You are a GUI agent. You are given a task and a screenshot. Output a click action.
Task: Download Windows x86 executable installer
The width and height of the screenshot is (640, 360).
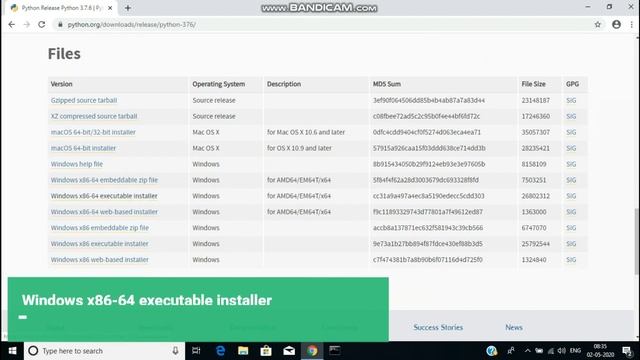pyautogui.click(x=100, y=243)
